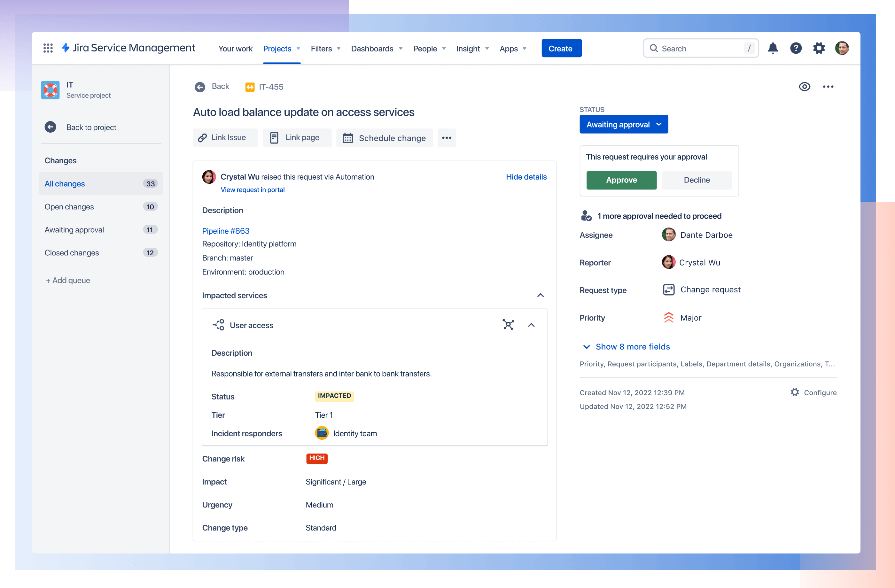The image size is (895, 588).
Task: Click the Schedule change icon
Action: tap(348, 138)
